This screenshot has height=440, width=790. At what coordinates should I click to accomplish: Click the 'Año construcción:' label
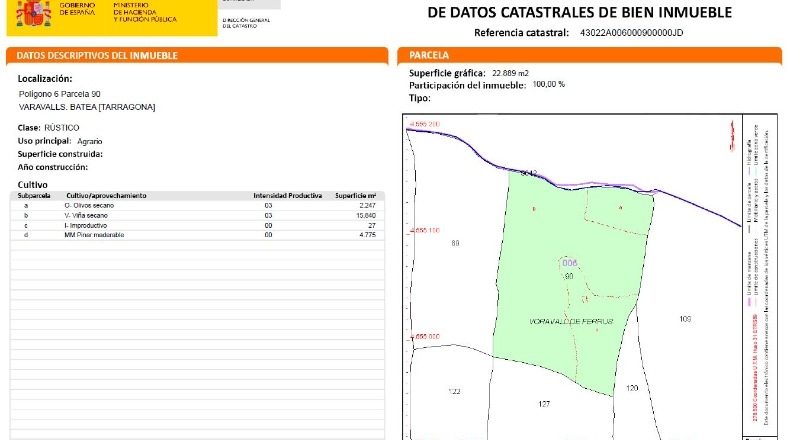[x=52, y=167]
